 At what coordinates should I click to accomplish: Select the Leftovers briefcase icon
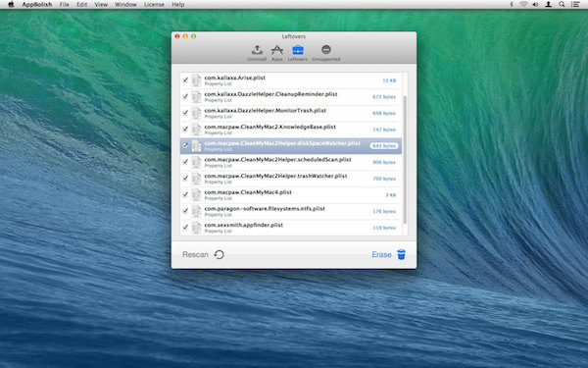click(298, 50)
